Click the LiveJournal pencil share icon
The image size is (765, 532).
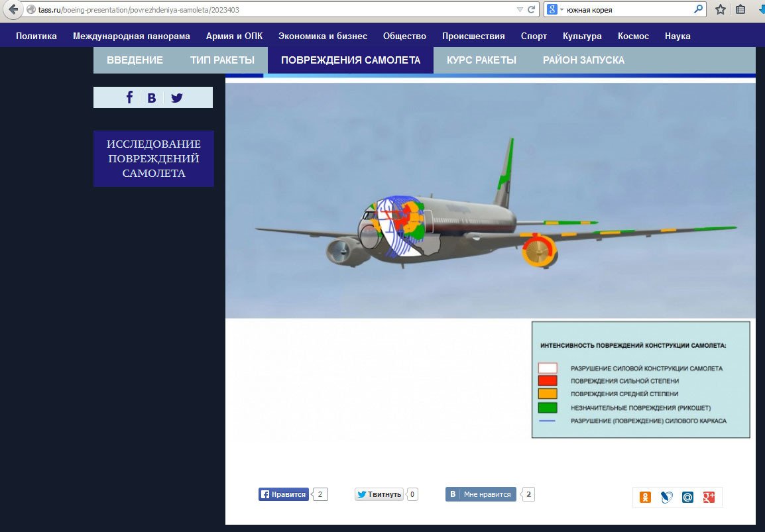click(x=666, y=497)
